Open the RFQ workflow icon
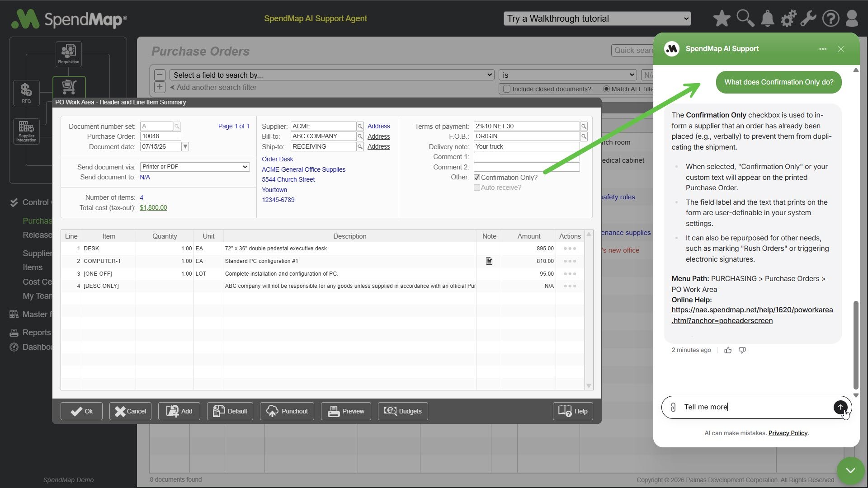Viewport: 868px width, 488px height. (x=26, y=93)
